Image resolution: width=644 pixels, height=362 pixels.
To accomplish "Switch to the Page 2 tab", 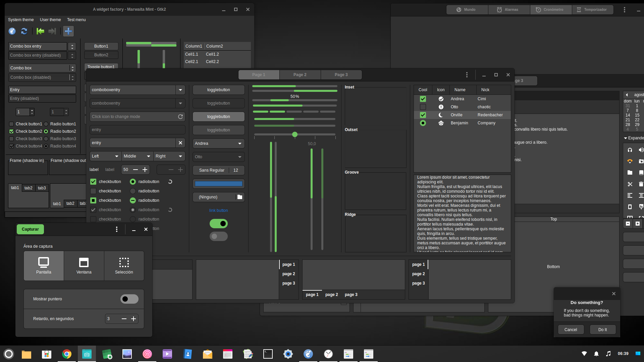I will tap(300, 75).
